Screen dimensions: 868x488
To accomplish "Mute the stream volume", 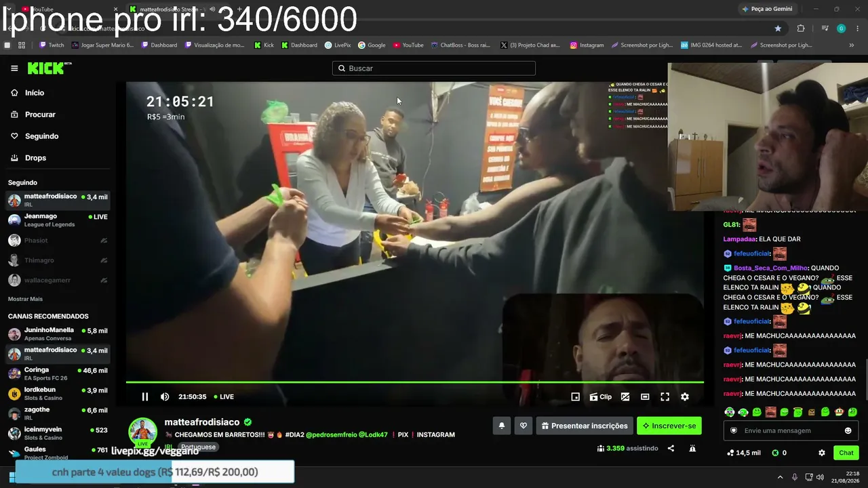I will (165, 396).
